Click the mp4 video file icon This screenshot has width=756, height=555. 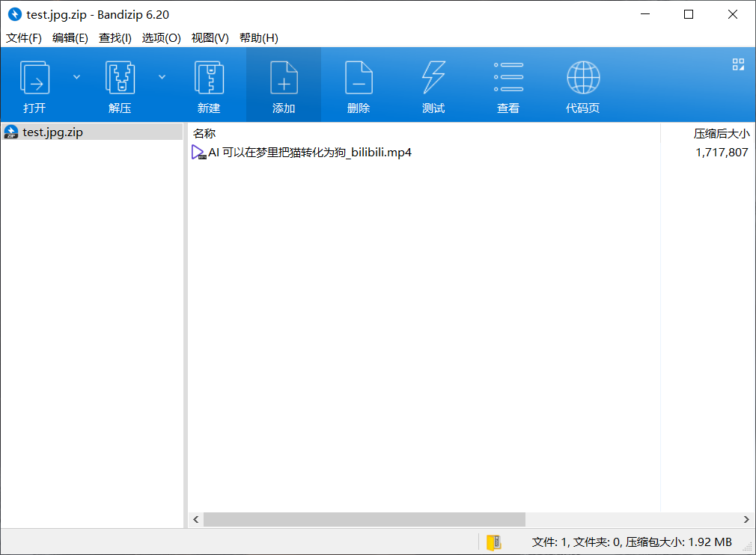pyautogui.click(x=198, y=153)
